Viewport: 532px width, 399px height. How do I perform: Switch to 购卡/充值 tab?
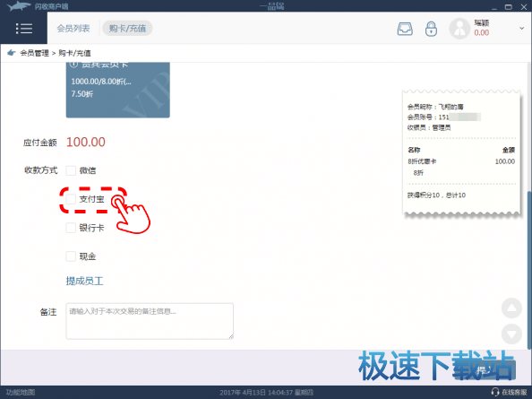[x=127, y=28]
